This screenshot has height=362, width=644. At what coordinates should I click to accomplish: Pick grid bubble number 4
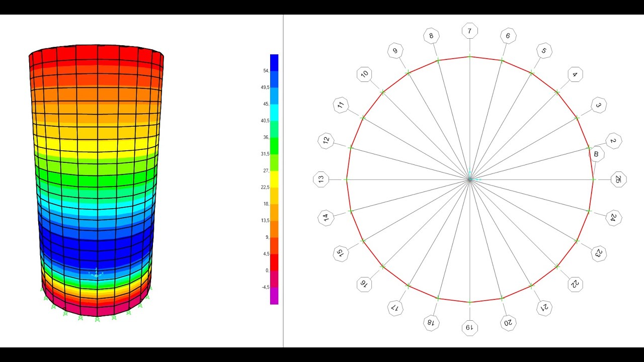coord(575,75)
